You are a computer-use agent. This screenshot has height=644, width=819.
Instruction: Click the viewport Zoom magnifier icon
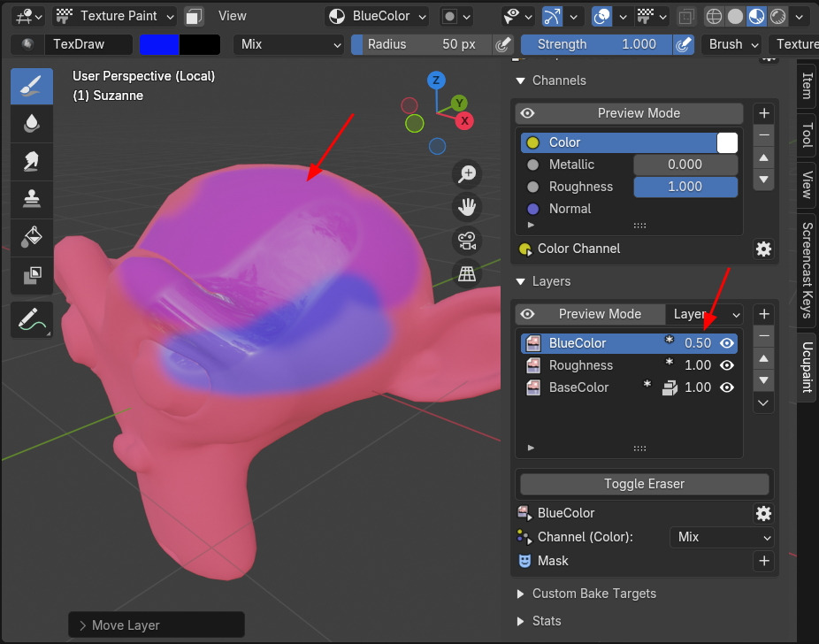(x=466, y=174)
